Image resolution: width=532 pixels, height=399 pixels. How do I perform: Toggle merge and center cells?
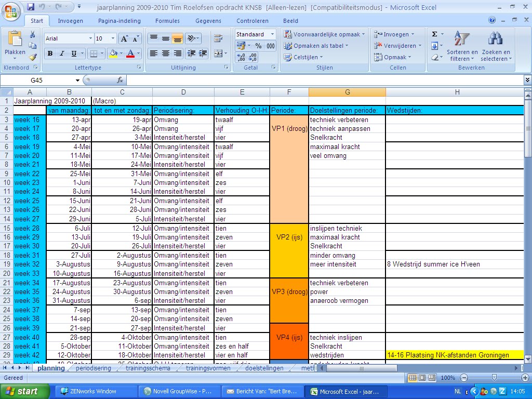[x=218, y=54]
